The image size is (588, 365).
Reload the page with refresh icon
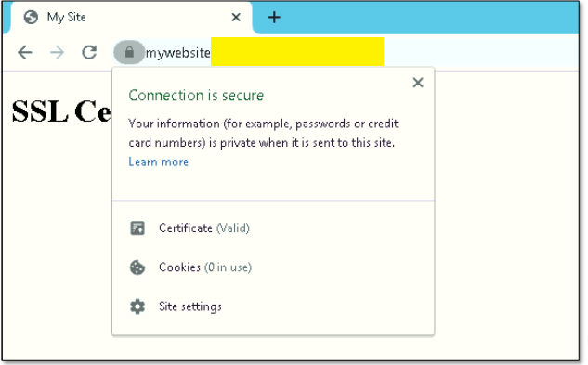click(x=89, y=52)
